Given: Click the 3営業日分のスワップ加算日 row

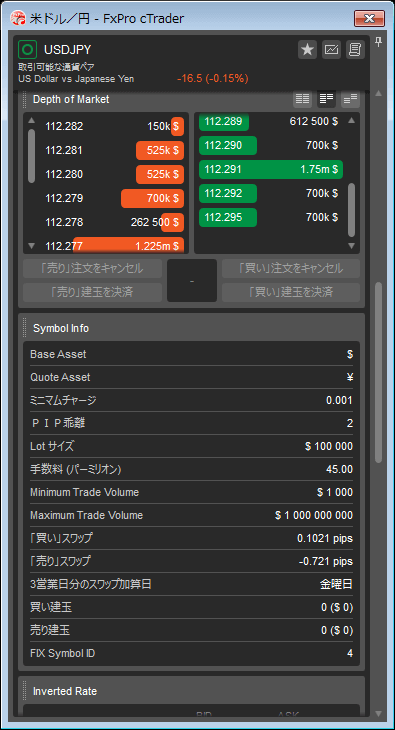Looking at the screenshot, I should 191,584.
